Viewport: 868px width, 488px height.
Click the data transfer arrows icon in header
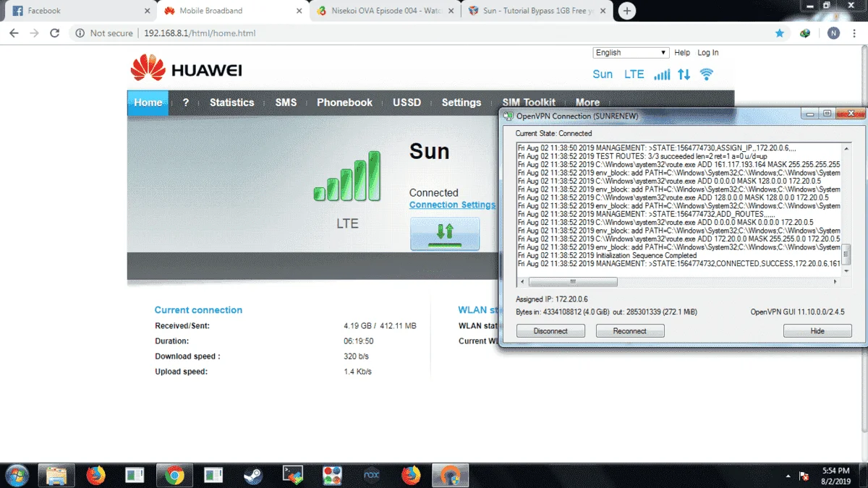[x=684, y=74]
